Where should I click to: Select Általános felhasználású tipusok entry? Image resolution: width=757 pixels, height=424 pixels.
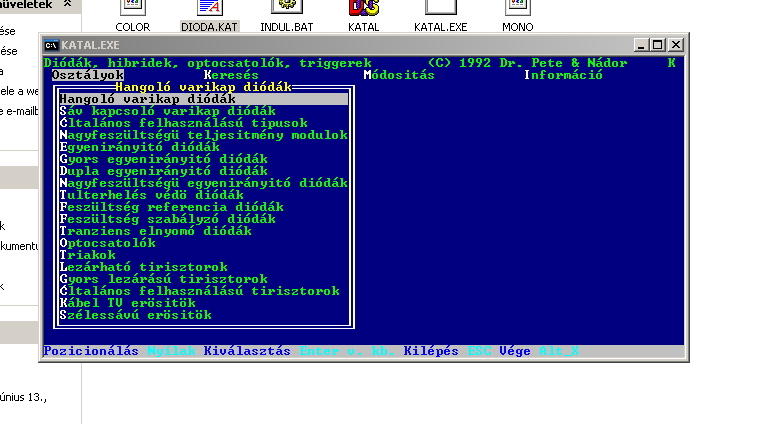click(x=183, y=123)
